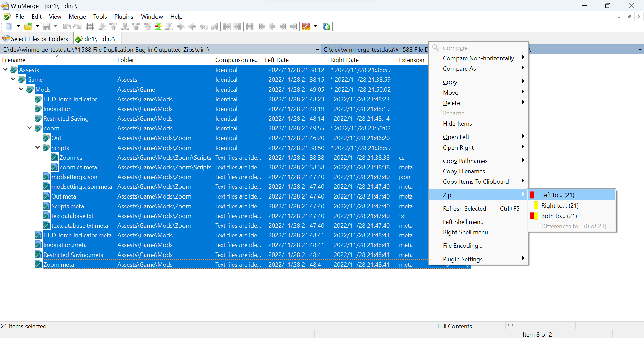Click the hamburger icon beside the left path bar

317,49
